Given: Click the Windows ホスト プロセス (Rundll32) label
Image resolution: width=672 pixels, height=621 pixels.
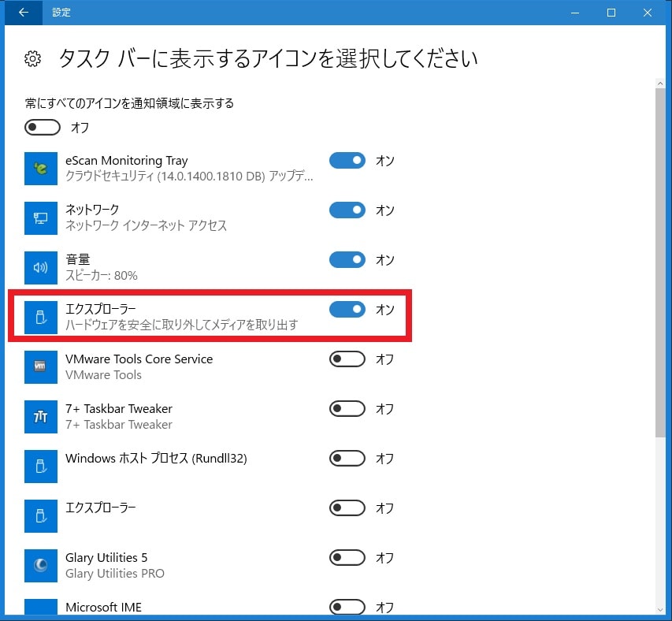Looking at the screenshot, I should click(x=156, y=458).
